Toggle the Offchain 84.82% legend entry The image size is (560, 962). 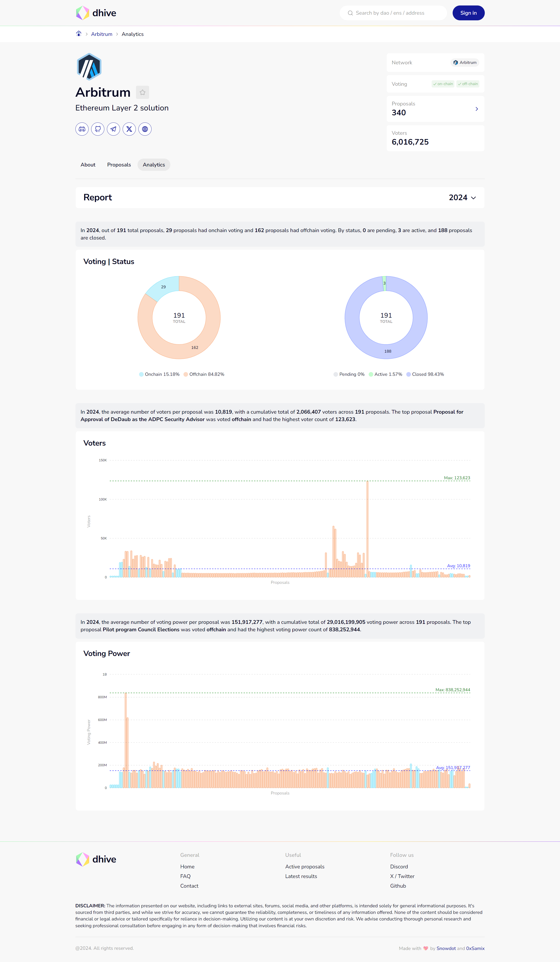click(204, 374)
